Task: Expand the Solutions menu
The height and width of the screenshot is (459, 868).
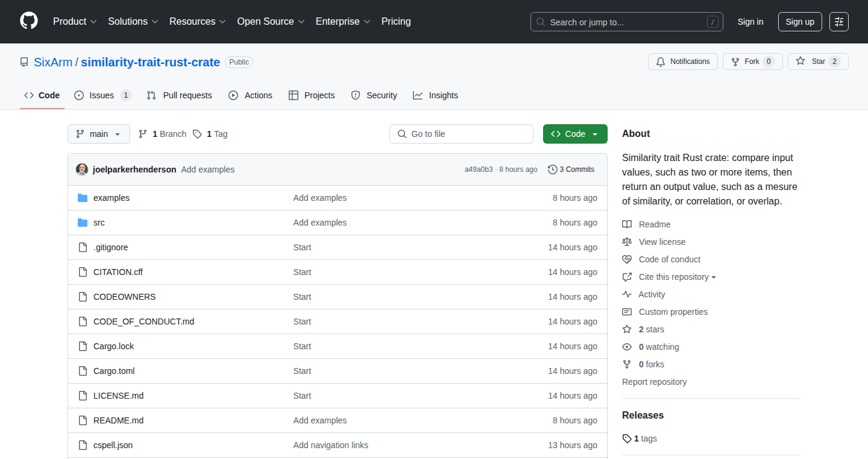Action: click(x=133, y=22)
